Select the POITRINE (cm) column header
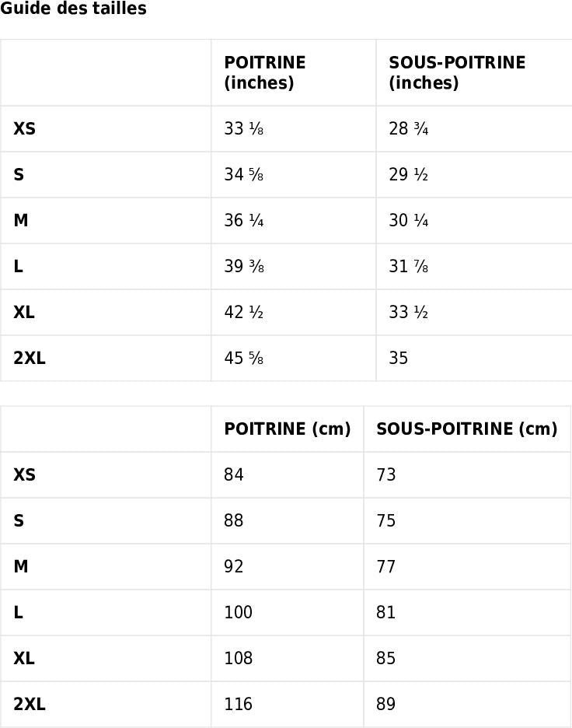 pyautogui.click(x=287, y=429)
